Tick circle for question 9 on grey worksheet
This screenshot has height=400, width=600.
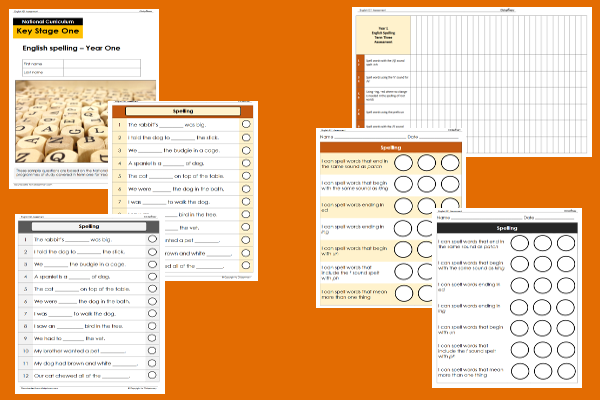[152, 338]
